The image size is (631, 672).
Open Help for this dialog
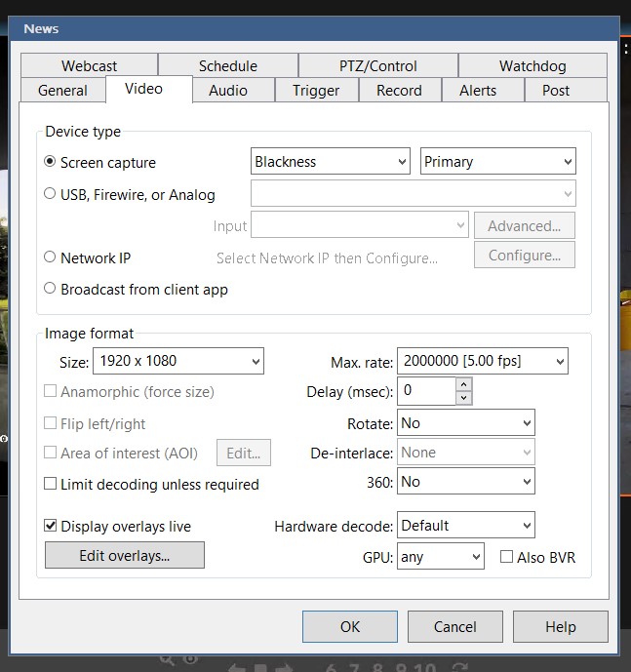(561, 626)
